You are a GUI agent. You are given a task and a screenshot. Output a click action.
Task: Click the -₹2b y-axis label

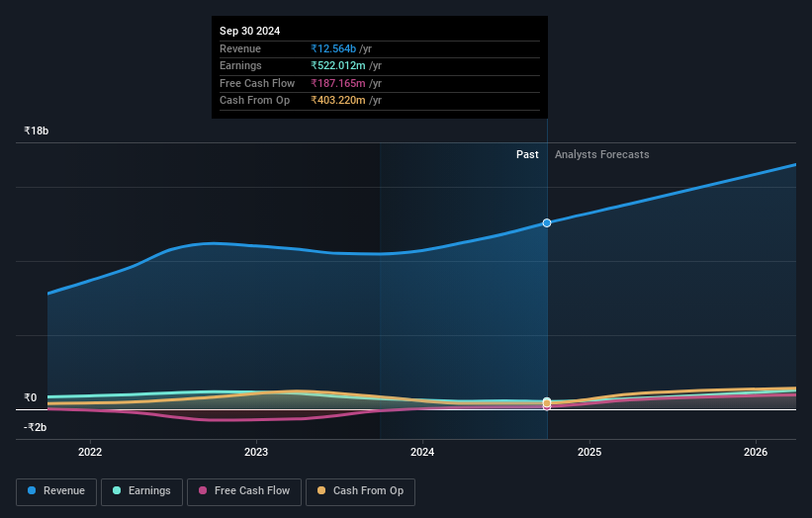(x=36, y=427)
